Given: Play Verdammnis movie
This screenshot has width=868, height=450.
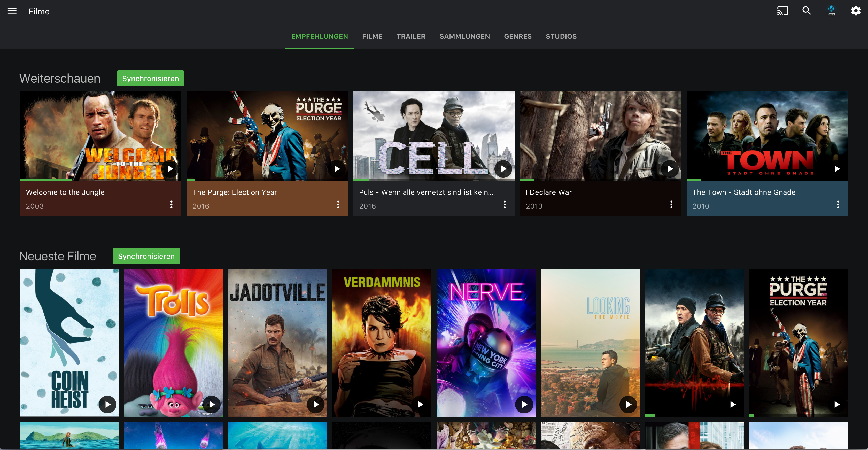Looking at the screenshot, I should coord(420,404).
